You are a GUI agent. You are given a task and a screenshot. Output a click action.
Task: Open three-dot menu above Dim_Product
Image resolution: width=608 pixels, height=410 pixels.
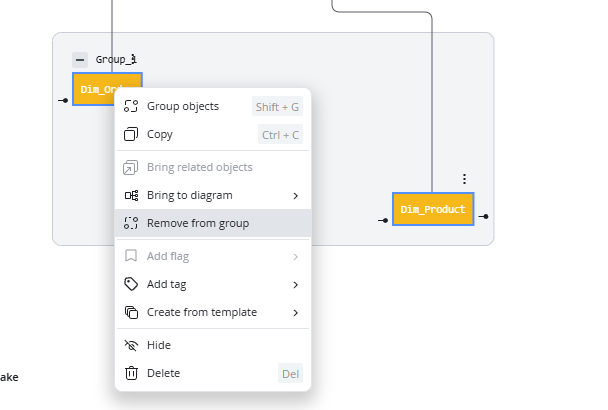pyautogui.click(x=464, y=179)
